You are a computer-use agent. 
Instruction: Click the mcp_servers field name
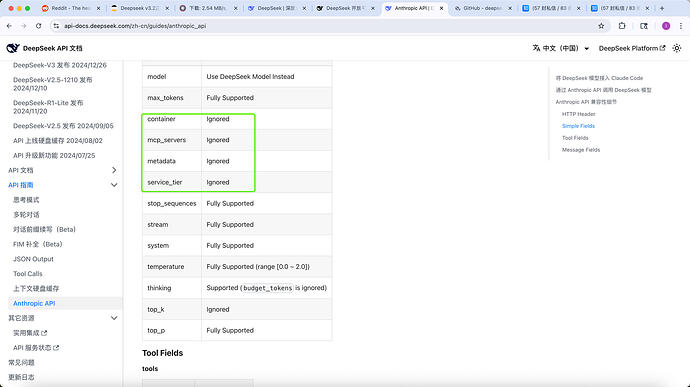(x=166, y=140)
